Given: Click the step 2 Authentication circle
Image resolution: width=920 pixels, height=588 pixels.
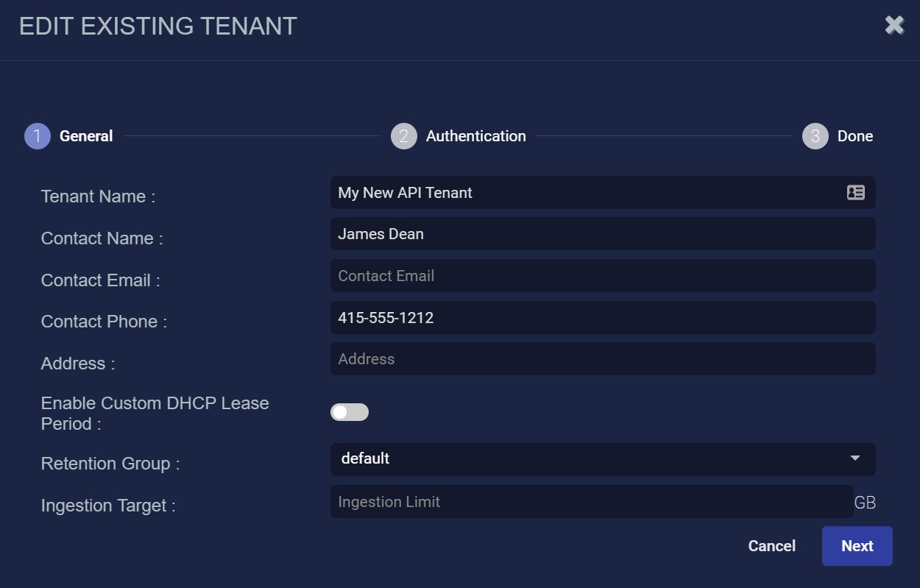Looking at the screenshot, I should [x=404, y=136].
